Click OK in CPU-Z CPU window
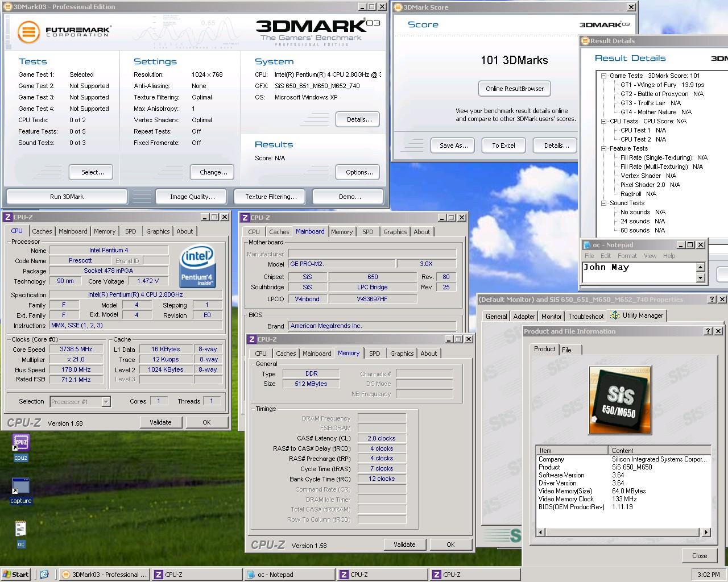The image size is (728, 582). point(206,422)
